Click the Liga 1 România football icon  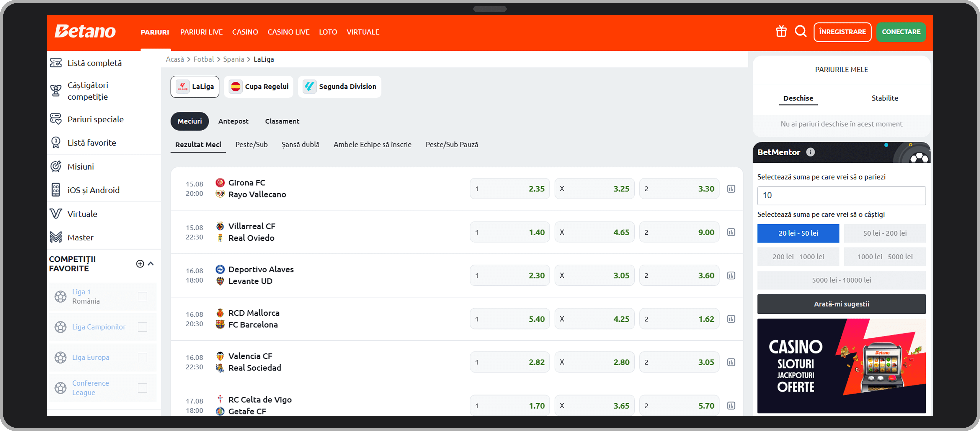pos(61,297)
